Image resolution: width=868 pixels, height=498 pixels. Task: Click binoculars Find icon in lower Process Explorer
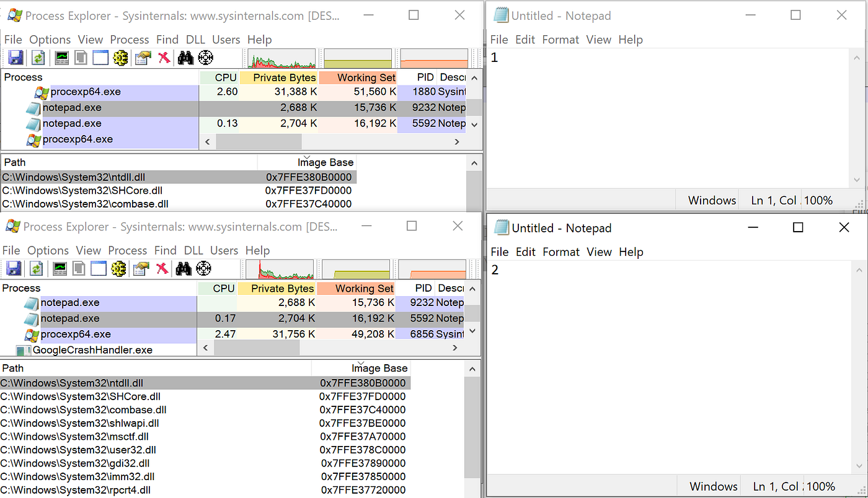click(184, 268)
